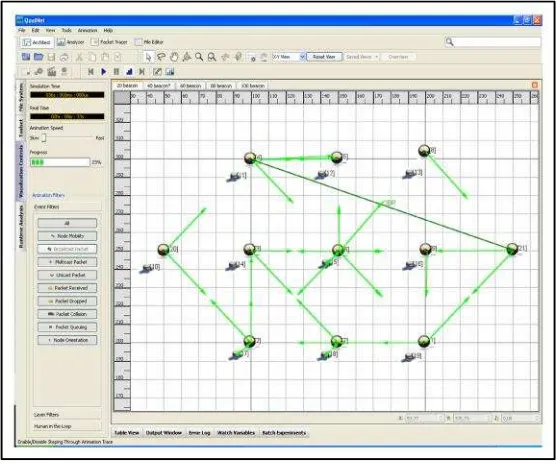Open the X-Y View dropdown

point(289,57)
